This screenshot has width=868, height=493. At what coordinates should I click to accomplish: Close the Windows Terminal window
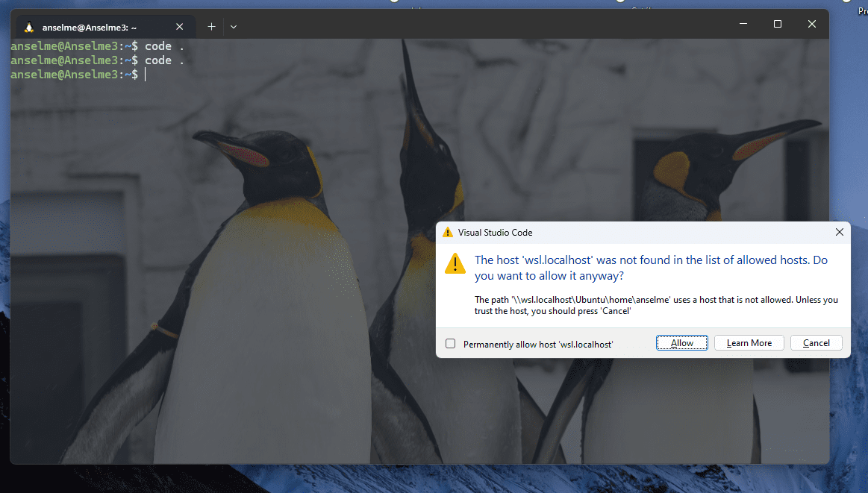pos(811,24)
